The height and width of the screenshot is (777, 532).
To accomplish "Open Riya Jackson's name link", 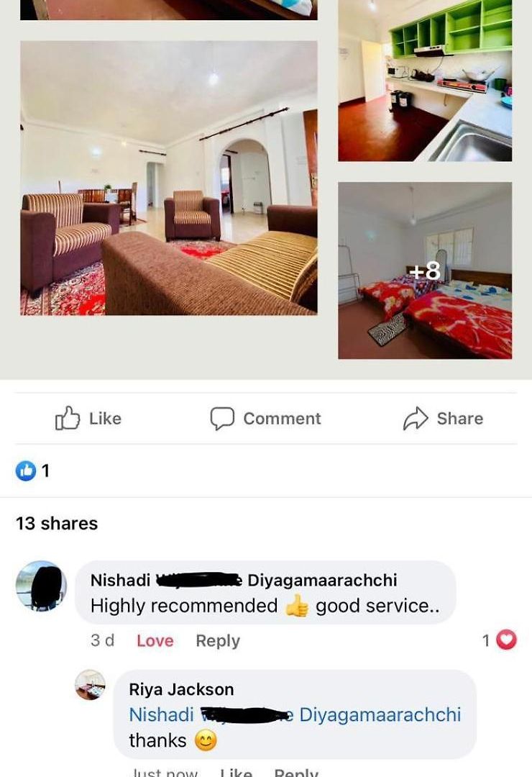I will (181, 689).
